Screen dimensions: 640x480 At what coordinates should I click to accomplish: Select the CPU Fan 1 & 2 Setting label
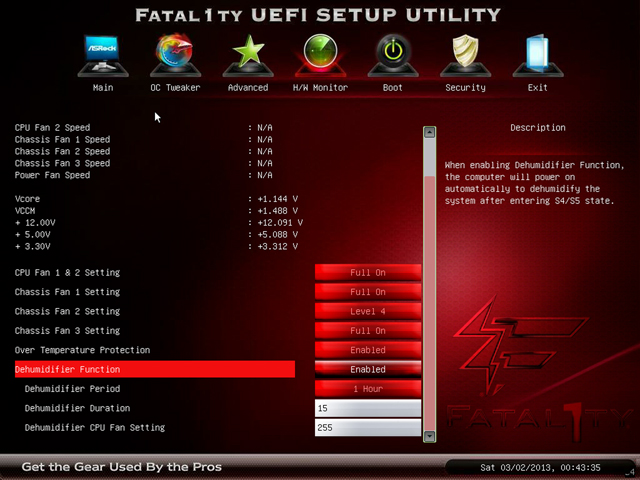point(67,272)
